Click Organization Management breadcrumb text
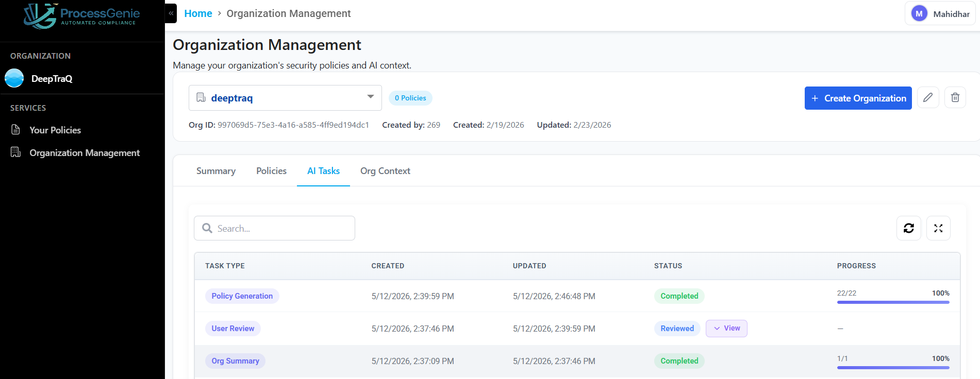The width and height of the screenshot is (980, 379). [289, 13]
